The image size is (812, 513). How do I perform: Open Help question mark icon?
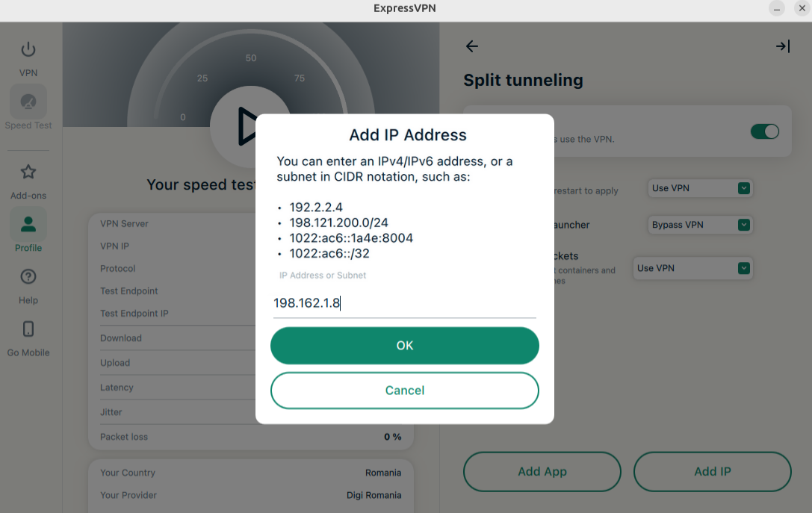(x=28, y=277)
